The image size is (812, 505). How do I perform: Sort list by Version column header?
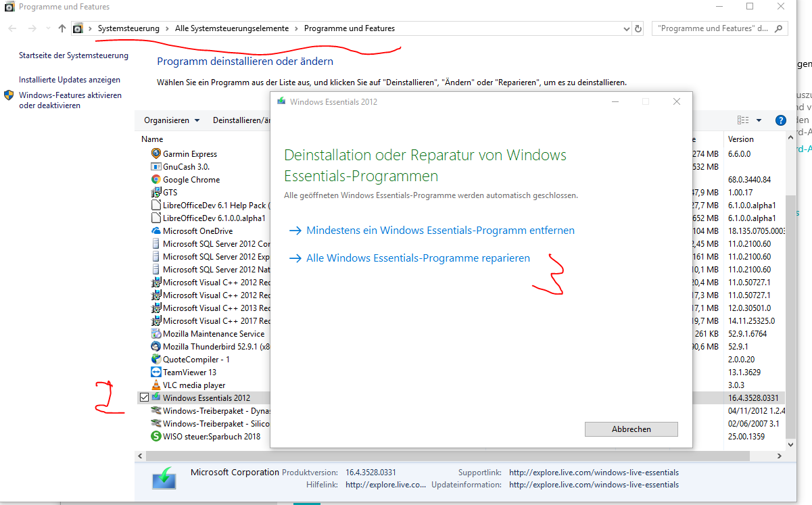[740, 139]
